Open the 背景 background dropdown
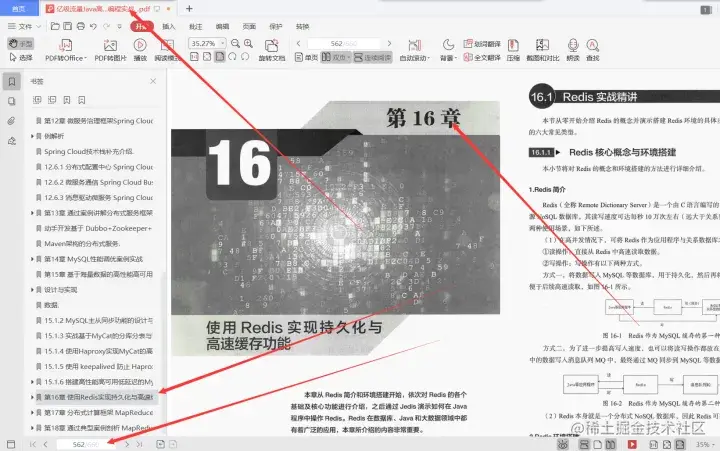 pyautogui.click(x=448, y=50)
